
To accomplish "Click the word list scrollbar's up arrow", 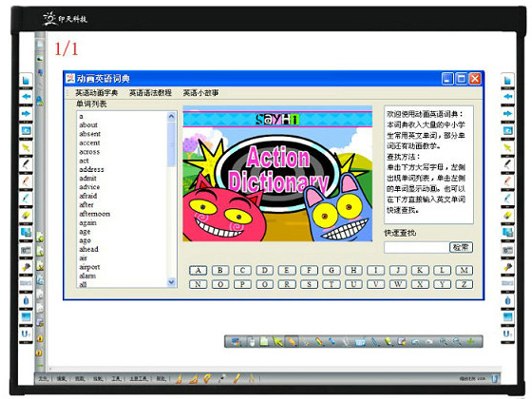I will [171, 117].
